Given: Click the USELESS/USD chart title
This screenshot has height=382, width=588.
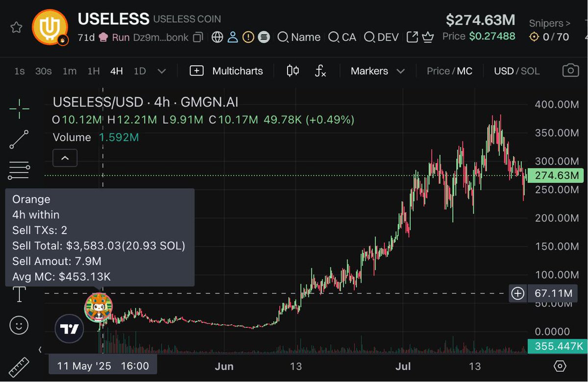Looking at the screenshot, I should click(145, 103).
